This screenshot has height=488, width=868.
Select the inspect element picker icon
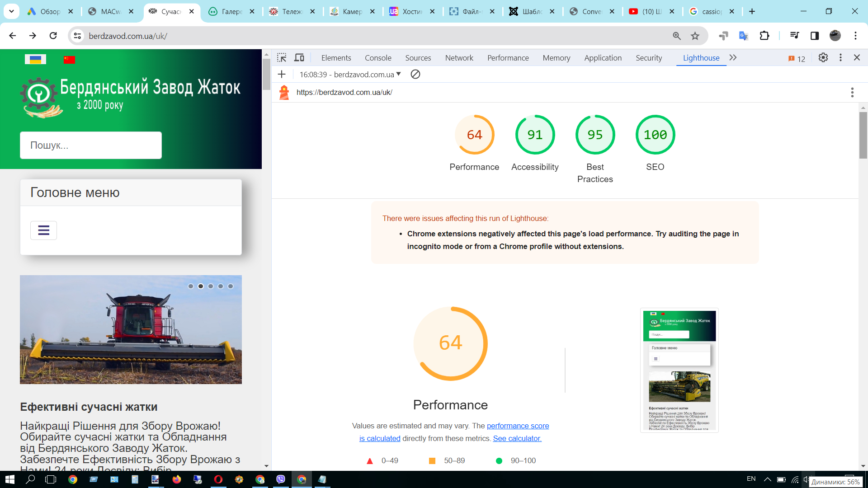(282, 58)
